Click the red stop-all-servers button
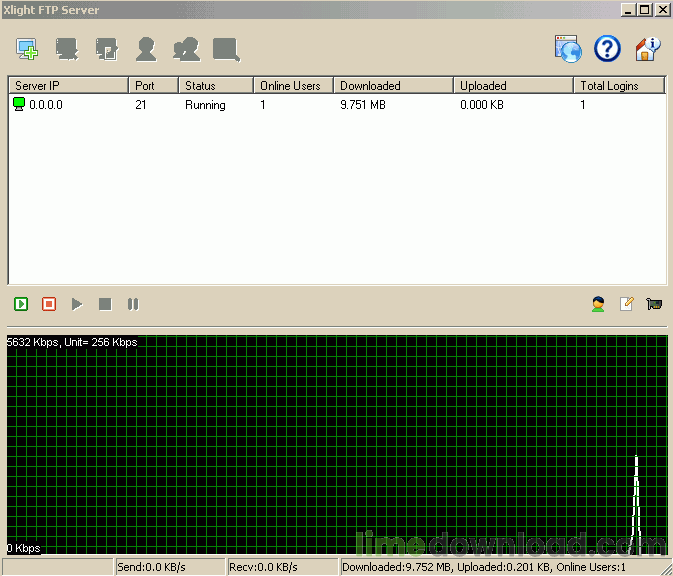 49,304
